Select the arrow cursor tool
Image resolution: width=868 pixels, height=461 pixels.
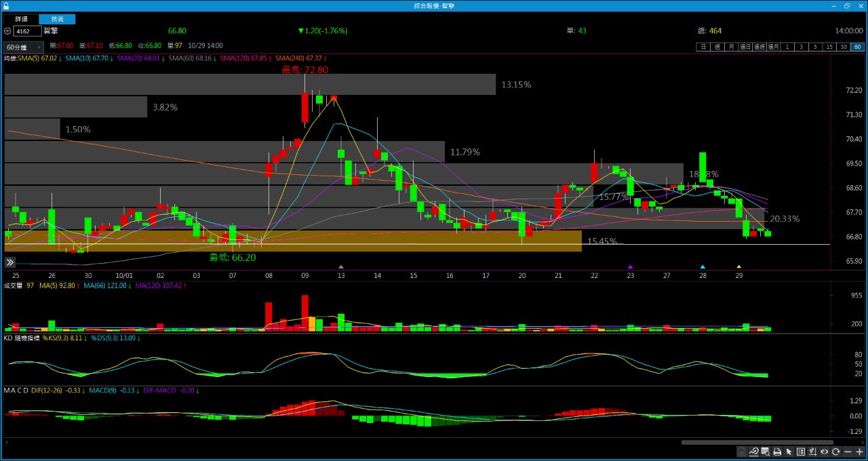tap(789, 452)
